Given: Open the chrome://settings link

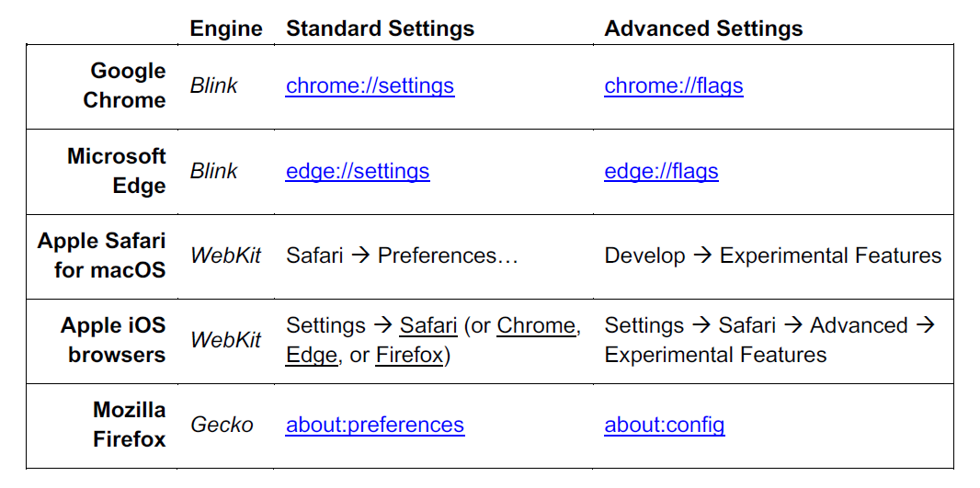Looking at the screenshot, I should (370, 86).
